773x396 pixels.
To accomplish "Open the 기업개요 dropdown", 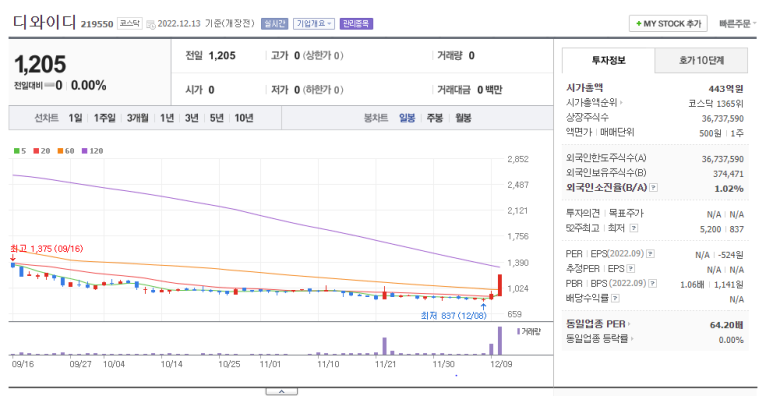I will tap(314, 24).
